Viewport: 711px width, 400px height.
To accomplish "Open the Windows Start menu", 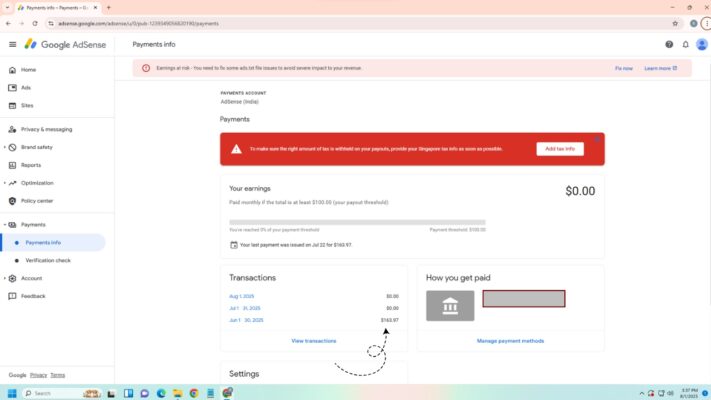I will [x=12, y=393].
